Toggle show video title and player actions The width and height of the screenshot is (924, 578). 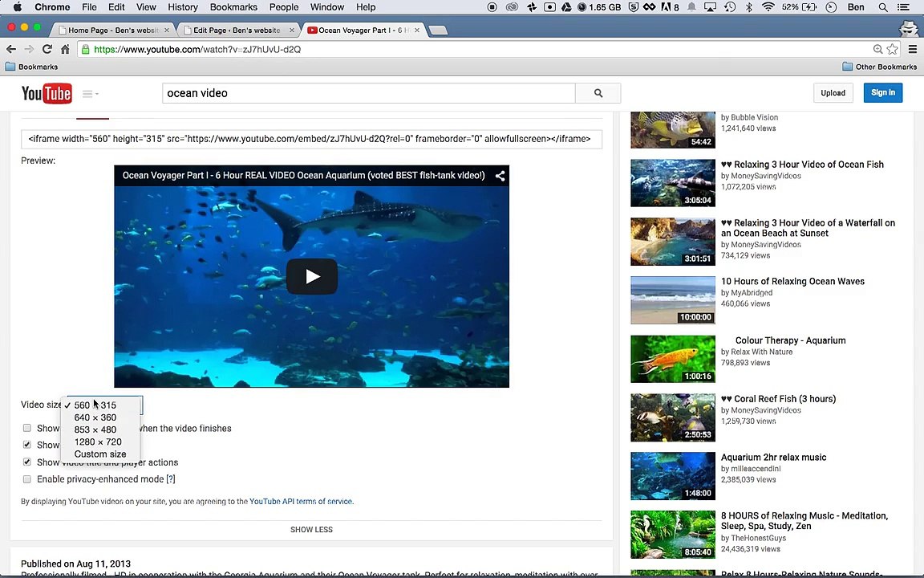[27, 462]
